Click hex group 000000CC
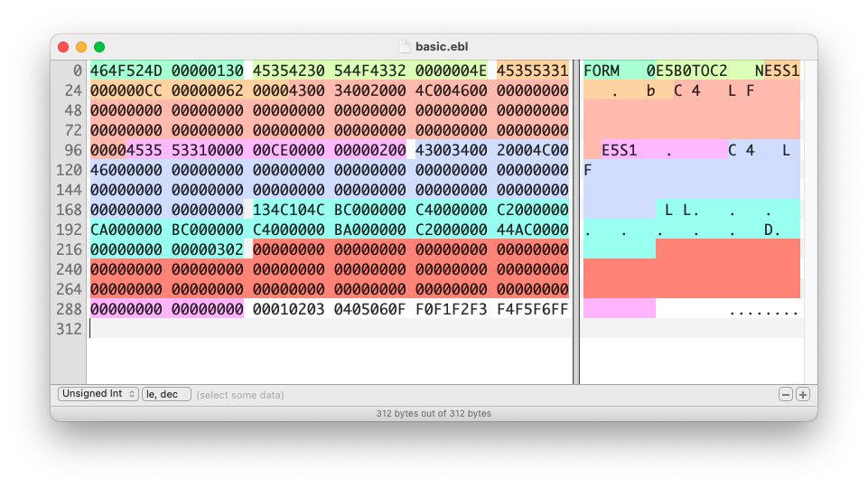 click(x=126, y=90)
